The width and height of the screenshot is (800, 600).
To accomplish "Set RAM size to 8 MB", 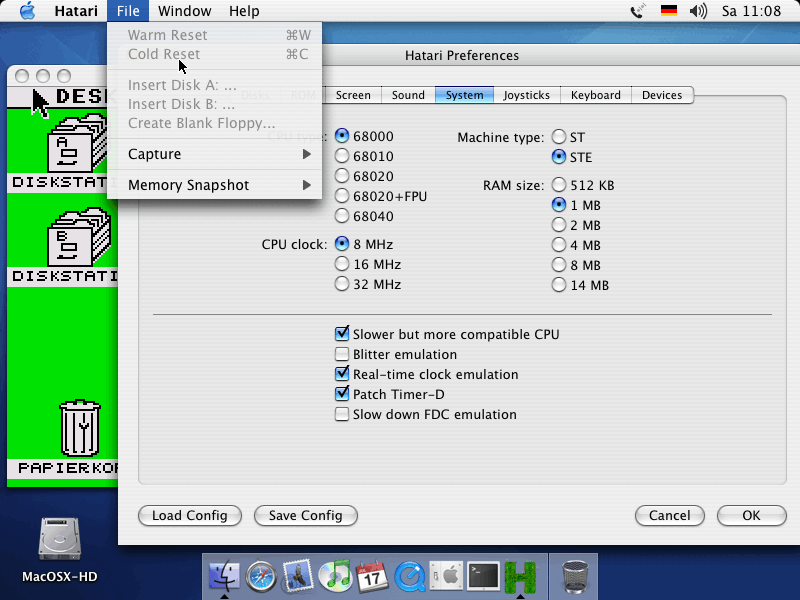I will click(x=576, y=265).
